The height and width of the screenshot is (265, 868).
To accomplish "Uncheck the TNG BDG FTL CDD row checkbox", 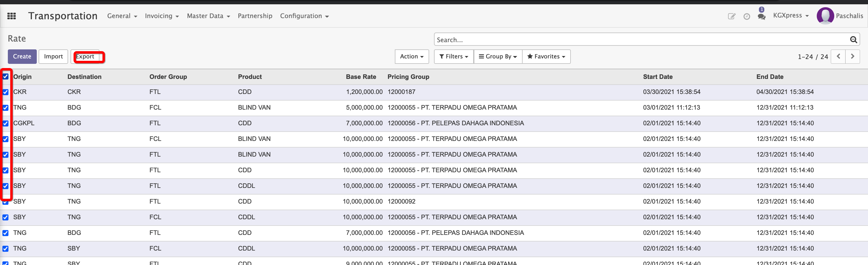I will coord(5,233).
